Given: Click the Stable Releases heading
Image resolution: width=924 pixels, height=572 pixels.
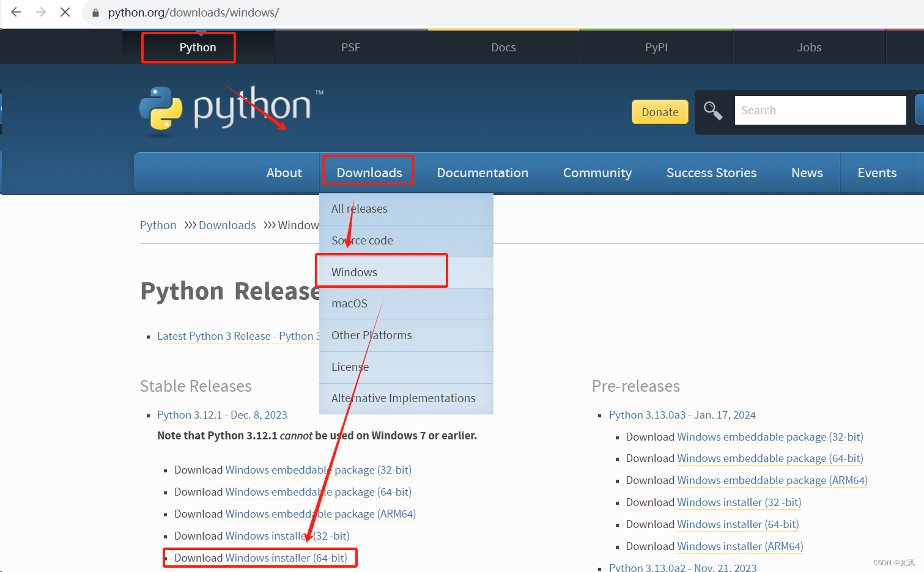Looking at the screenshot, I should 196,386.
